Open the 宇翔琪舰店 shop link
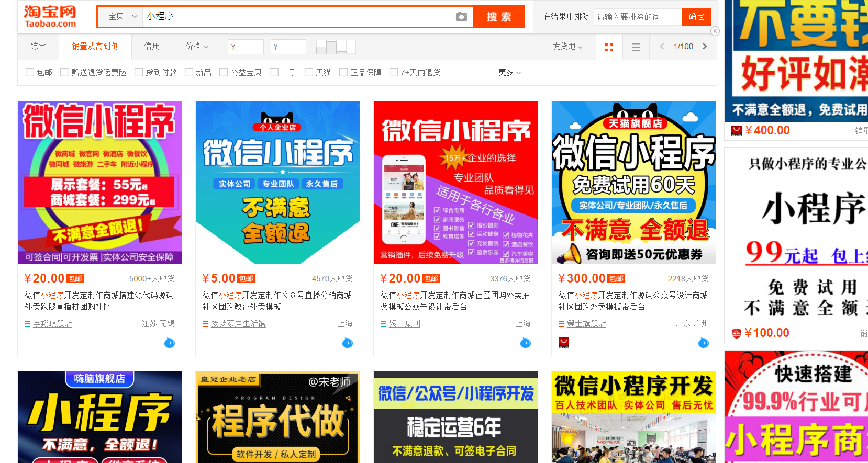This screenshot has width=868, height=463. coord(52,324)
